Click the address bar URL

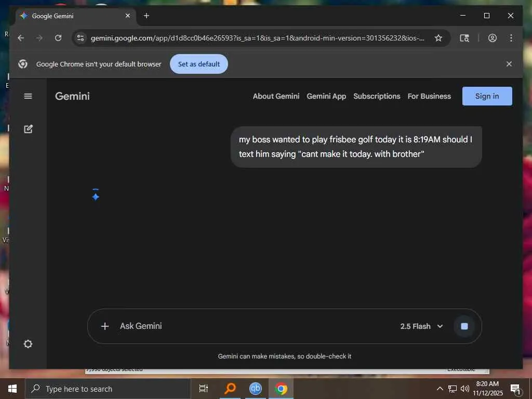coord(257,38)
